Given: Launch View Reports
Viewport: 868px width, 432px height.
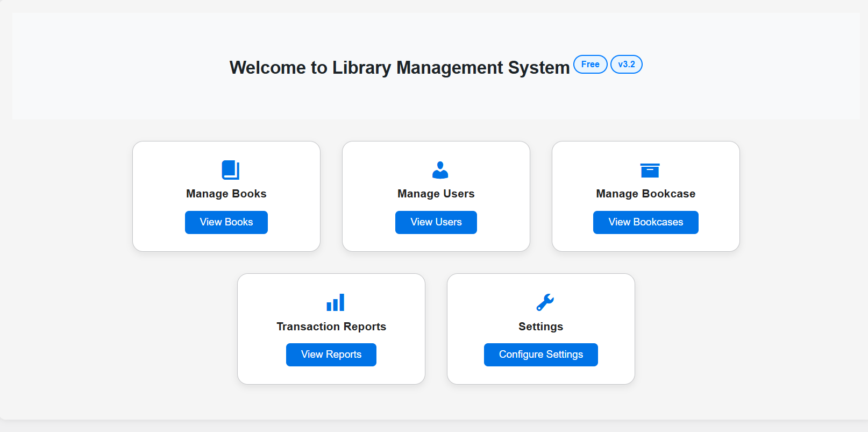Looking at the screenshot, I should pos(331,355).
